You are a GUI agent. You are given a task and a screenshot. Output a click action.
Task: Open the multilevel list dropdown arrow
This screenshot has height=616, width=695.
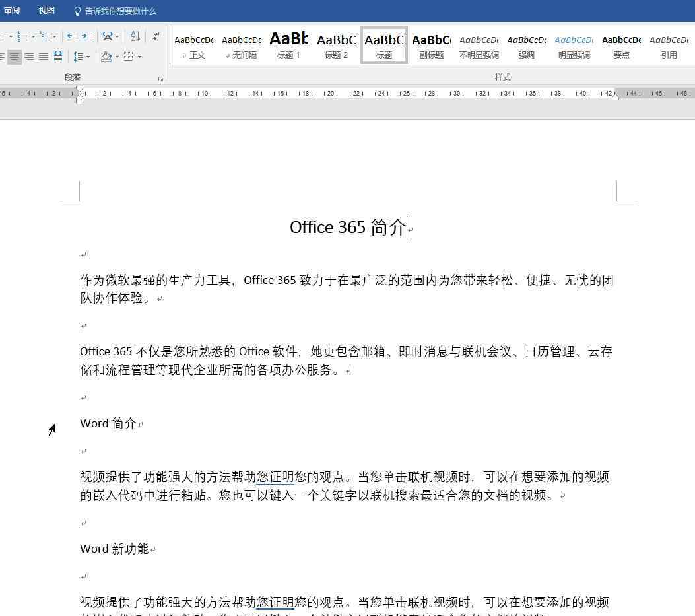click(x=55, y=36)
